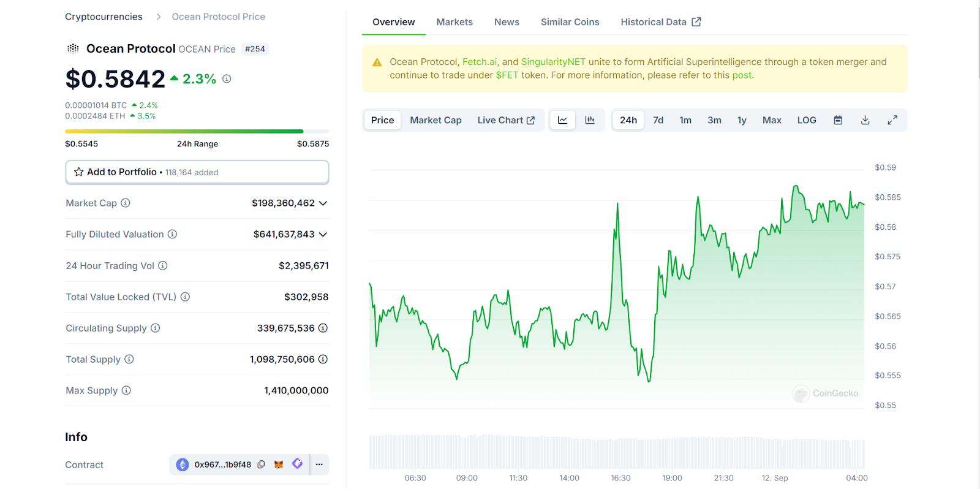Go to Cryptocurrencies breadcrumb
This screenshot has height=489, width=980.
104,17
